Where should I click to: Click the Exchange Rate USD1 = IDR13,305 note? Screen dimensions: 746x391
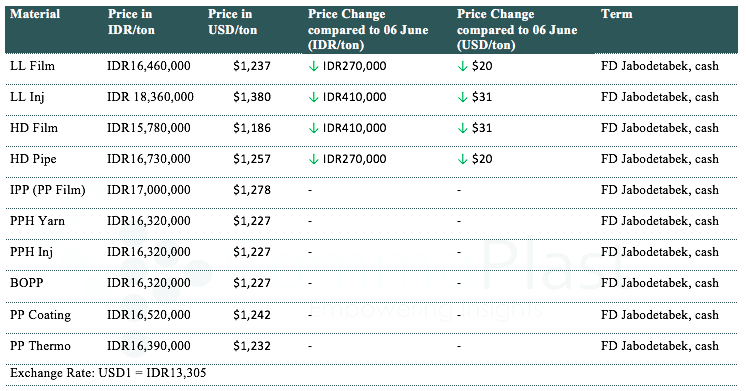coord(108,373)
